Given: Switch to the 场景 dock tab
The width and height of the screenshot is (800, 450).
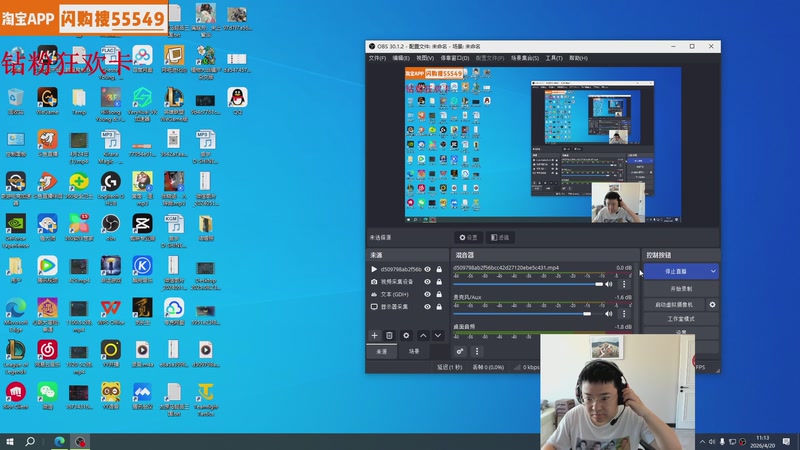Looking at the screenshot, I should [x=414, y=352].
